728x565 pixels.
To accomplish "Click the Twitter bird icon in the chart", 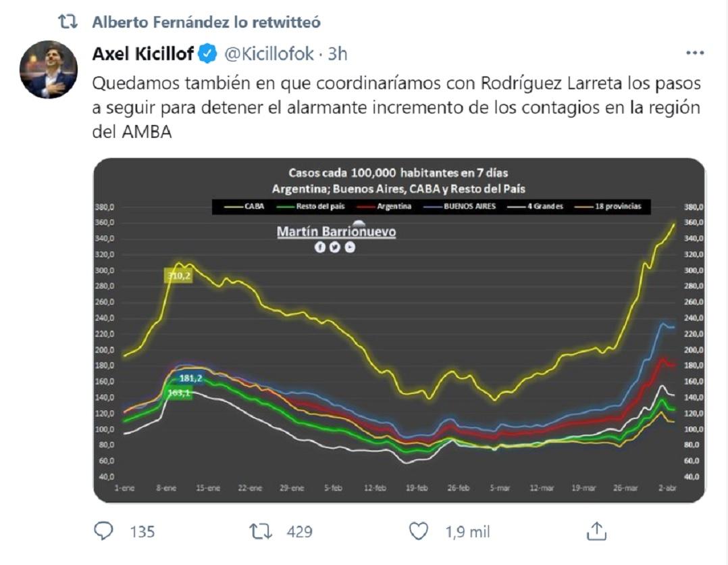I will point(334,247).
